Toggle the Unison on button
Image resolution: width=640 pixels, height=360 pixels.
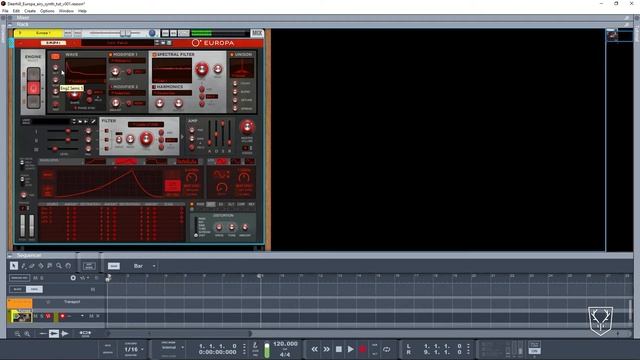pyautogui.click(x=232, y=55)
